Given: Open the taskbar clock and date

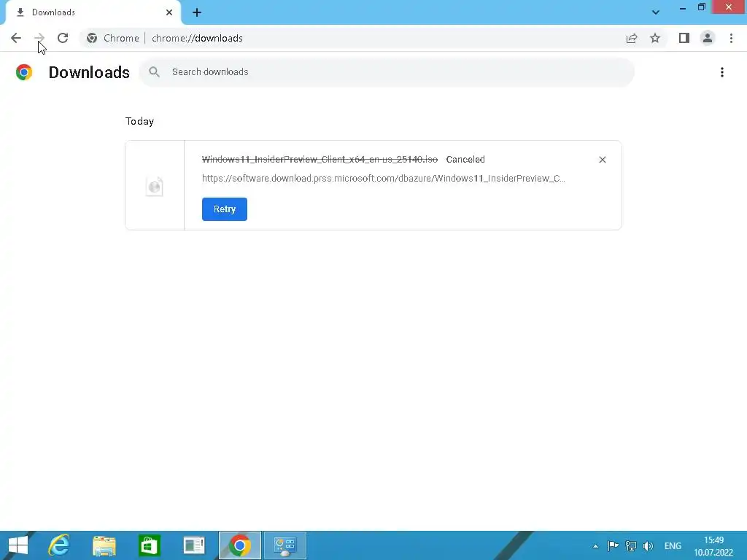Looking at the screenshot, I should tap(713, 546).
